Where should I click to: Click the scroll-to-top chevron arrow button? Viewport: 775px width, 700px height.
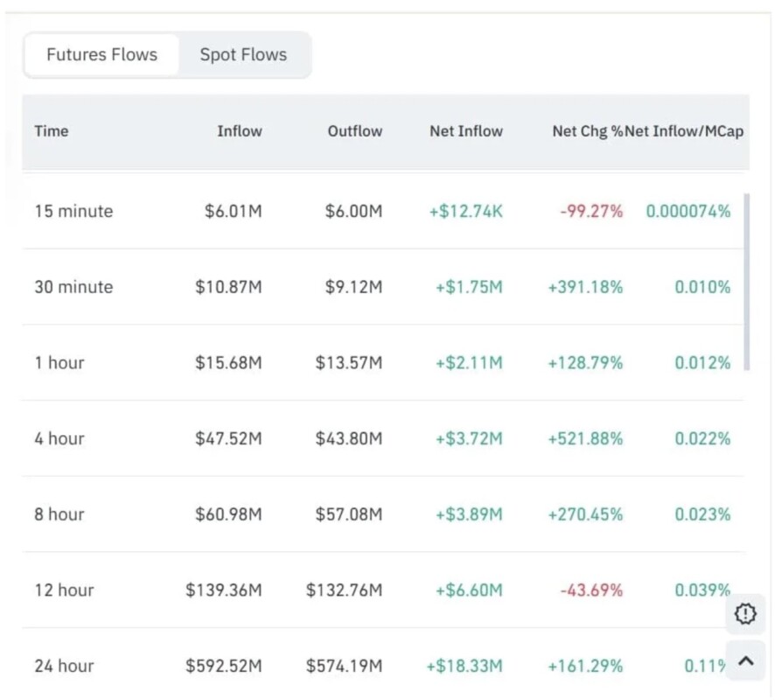744,661
